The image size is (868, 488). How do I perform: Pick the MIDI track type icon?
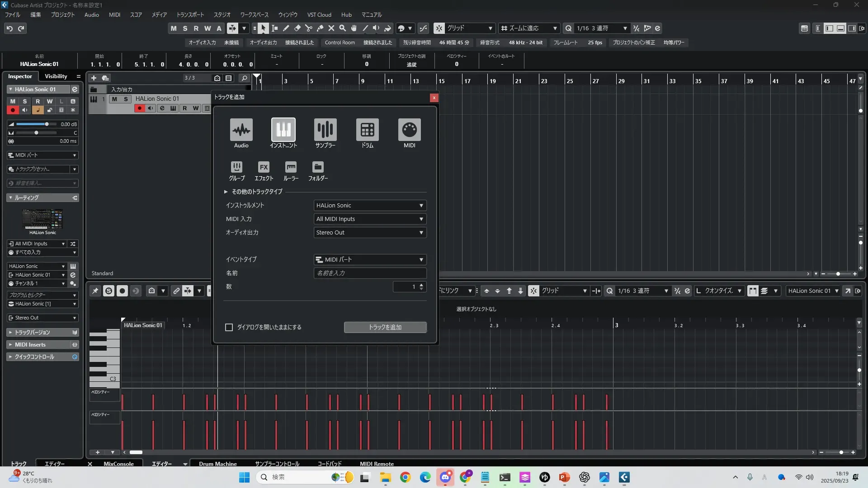(409, 130)
